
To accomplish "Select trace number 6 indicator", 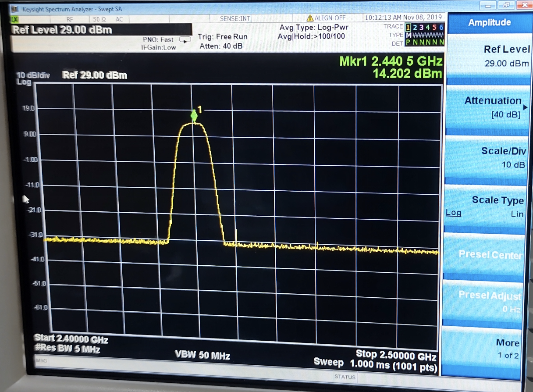I will pos(441,28).
